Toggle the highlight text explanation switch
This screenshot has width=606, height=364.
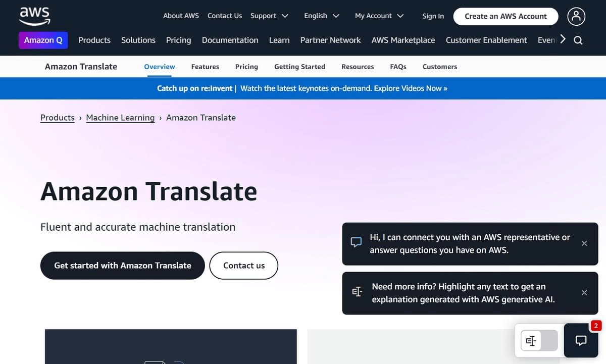click(x=539, y=341)
